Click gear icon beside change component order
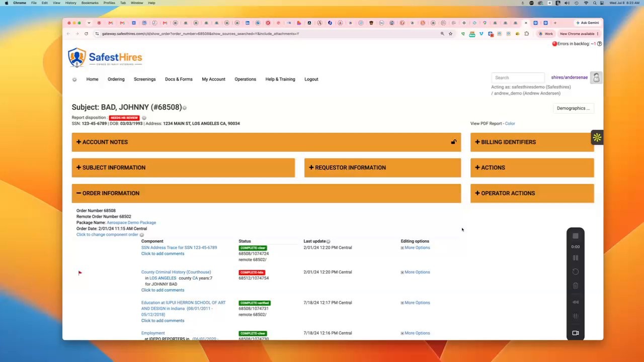Viewport: 644px width, 362px height. coord(141,235)
